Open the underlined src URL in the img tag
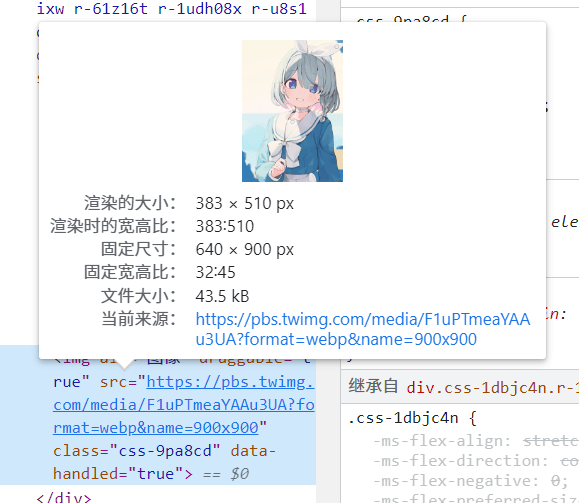This screenshot has width=579, height=503. [x=184, y=405]
